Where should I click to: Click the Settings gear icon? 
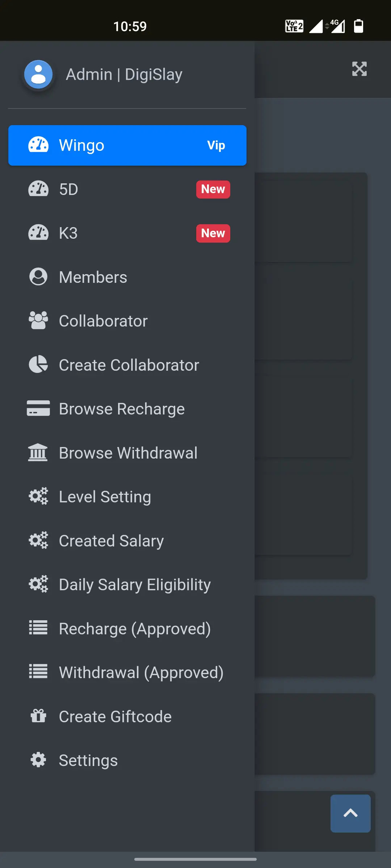click(38, 760)
